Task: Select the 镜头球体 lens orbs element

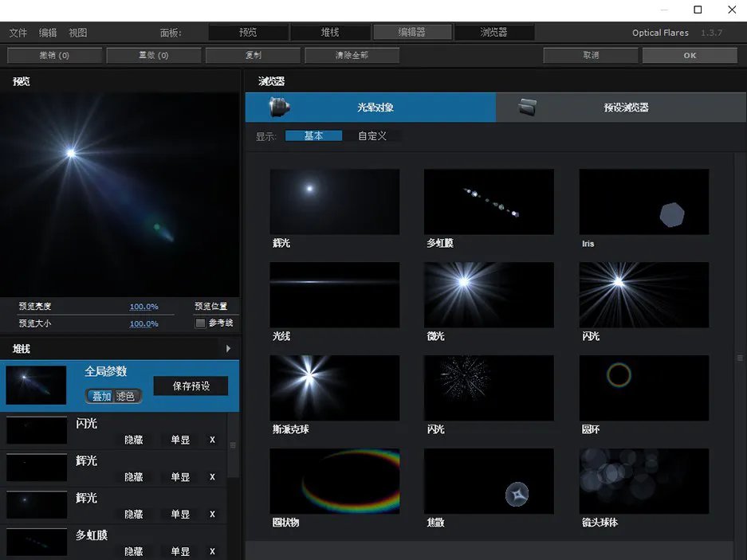Action: pos(643,481)
